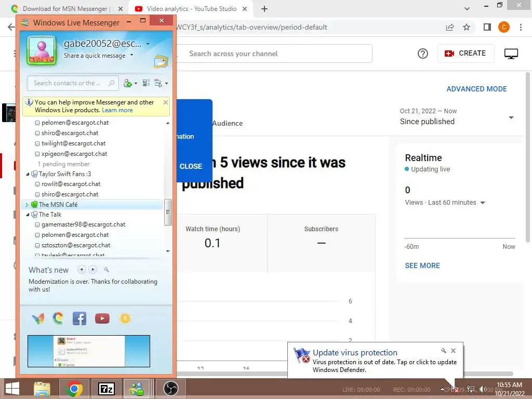Select twilight@escargot.chat contact
The width and height of the screenshot is (532, 399).
click(x=73, y=143)
